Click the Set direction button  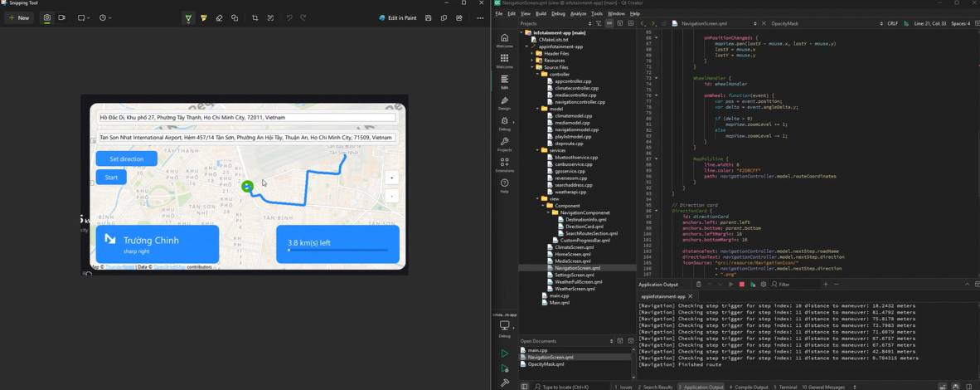pos(126,158)
